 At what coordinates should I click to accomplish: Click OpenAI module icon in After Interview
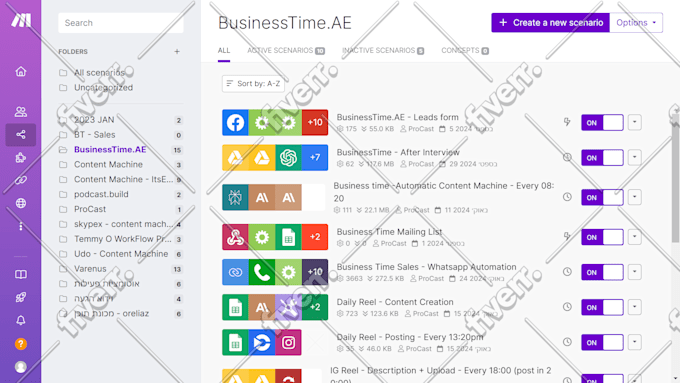click(x=288, y=157)
